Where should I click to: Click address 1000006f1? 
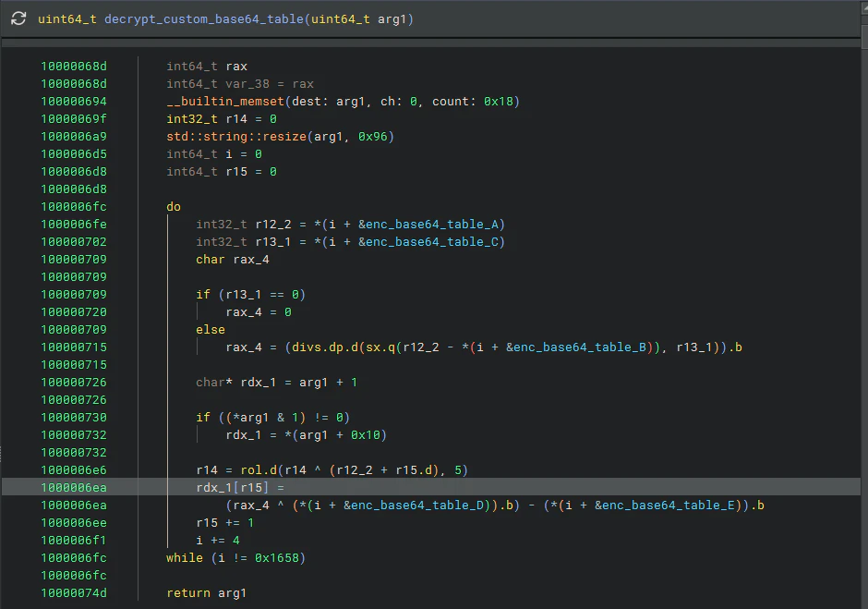pyautogui.click(x=74, y=541)
